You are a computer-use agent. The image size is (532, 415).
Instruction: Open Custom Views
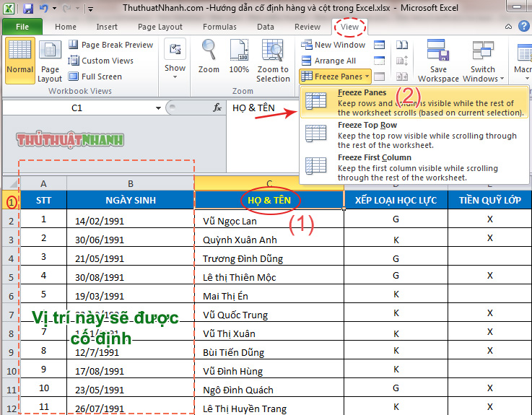(101, 61)
